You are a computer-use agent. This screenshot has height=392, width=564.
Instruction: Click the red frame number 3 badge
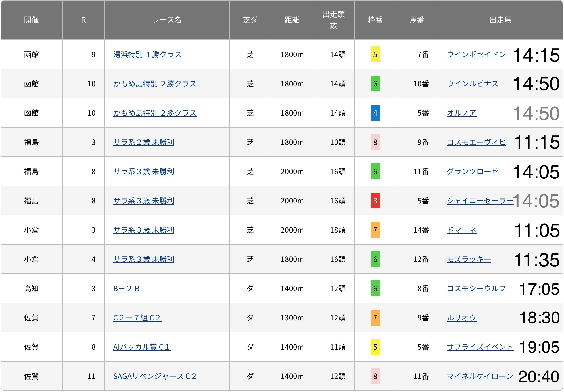point(375,201)
